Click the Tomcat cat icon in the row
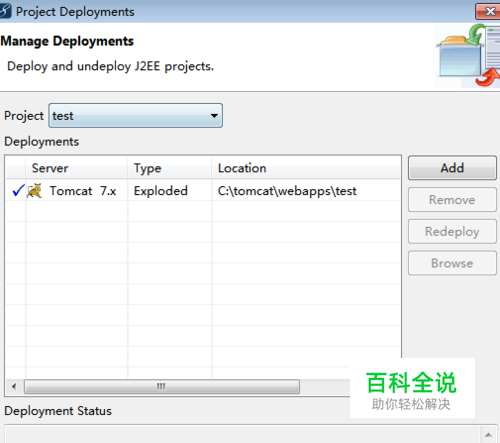The image size is (500, 443). click(34, 191)
